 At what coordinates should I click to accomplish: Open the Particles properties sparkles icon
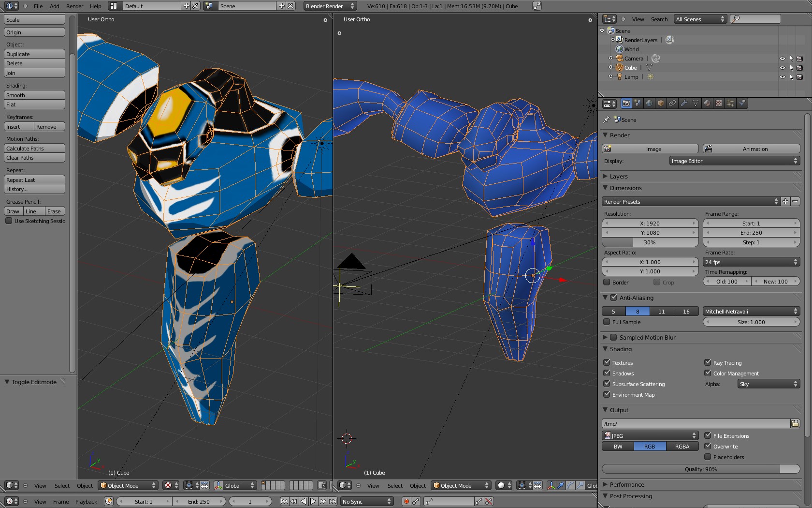[x=730, y=103]
